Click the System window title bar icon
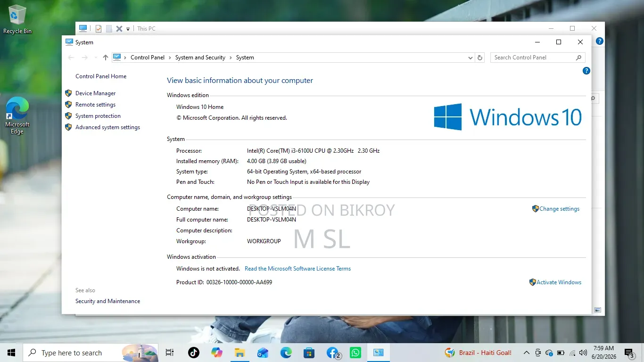Viewport: 644px width, 362px height. 69,42
